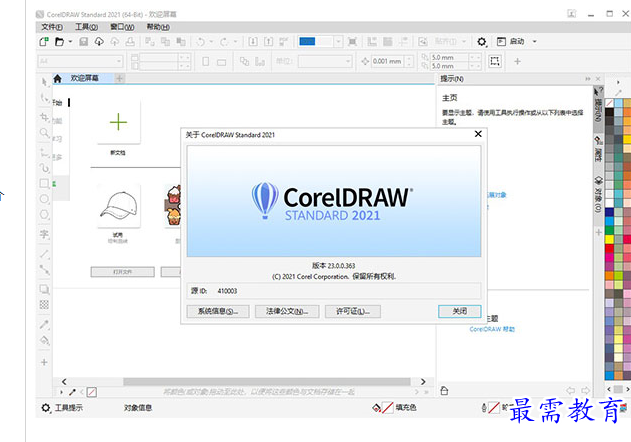
Task: Add a new tab with plus beside 欢迎屏幕
Action: (119, 78)
